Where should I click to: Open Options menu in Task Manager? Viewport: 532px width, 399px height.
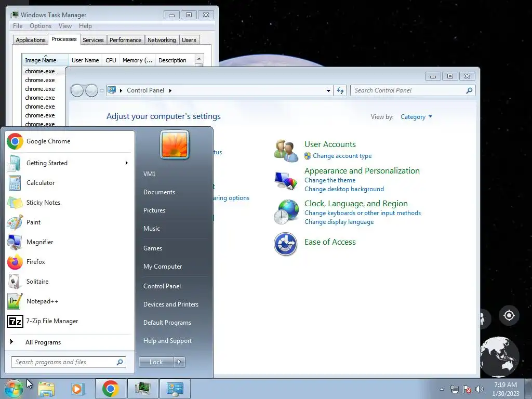41,26
